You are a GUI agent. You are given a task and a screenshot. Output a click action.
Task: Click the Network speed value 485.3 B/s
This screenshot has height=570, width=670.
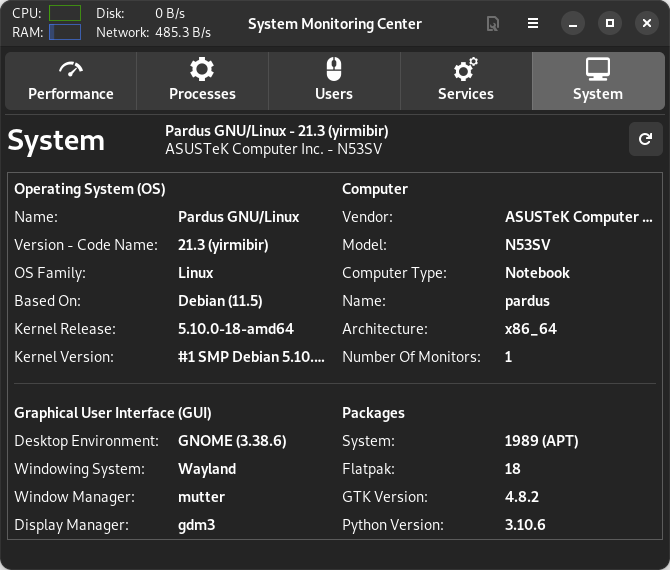tap(183, 32)
